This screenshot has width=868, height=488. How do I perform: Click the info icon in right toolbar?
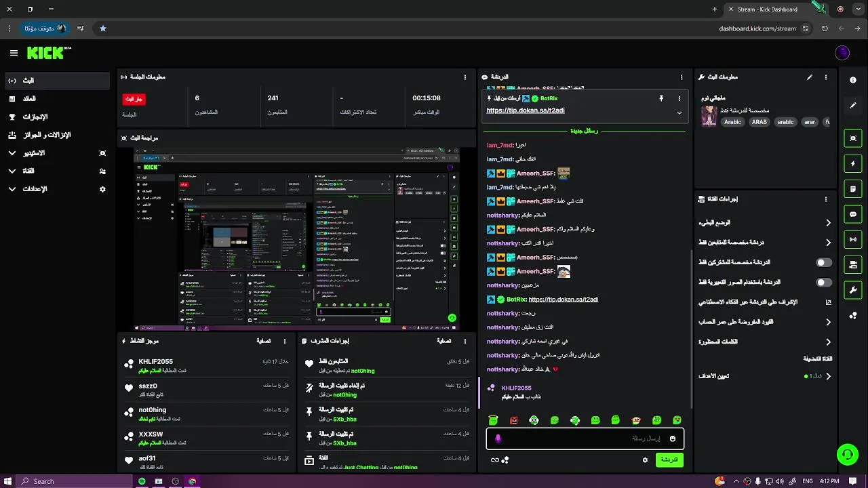[x=853, y=80]
